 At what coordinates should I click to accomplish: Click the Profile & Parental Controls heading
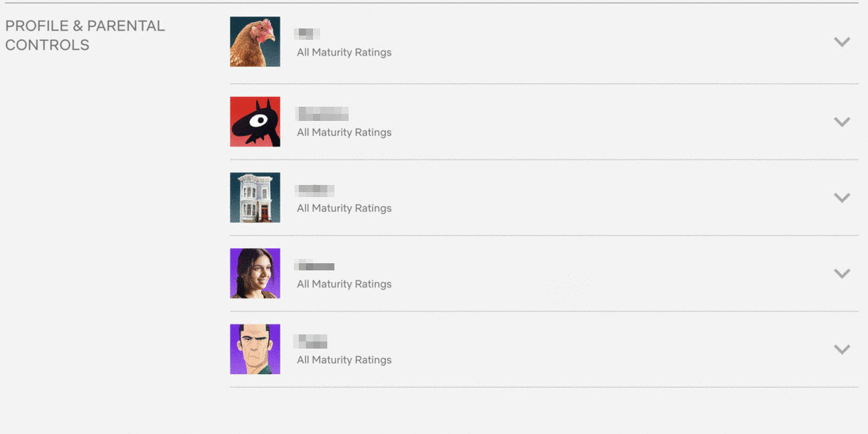[85, 35]
